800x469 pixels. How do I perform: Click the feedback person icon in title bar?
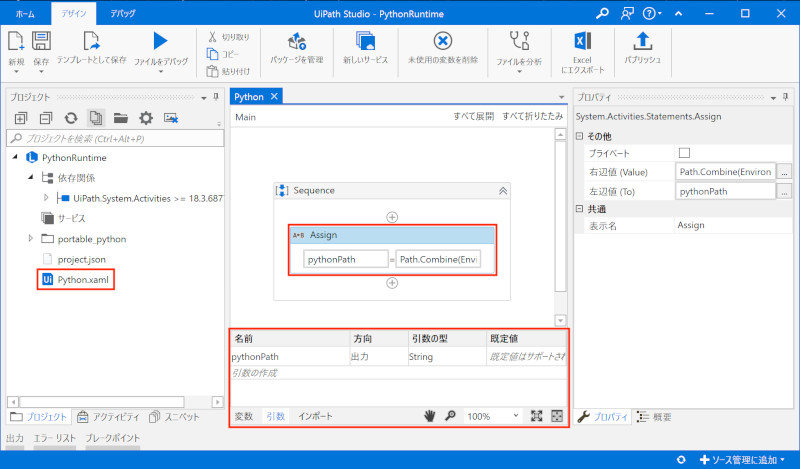(x=627, y=13)
